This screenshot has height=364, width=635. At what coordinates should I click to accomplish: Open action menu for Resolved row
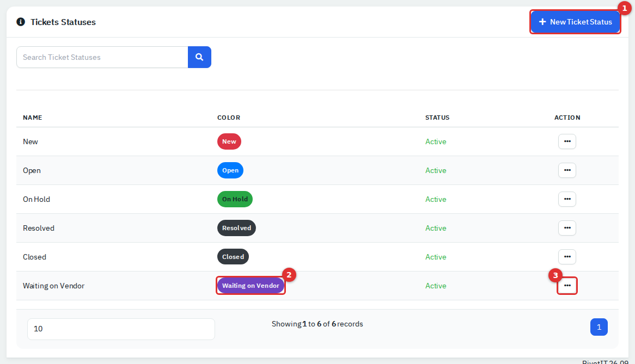[x=567, y=228]
